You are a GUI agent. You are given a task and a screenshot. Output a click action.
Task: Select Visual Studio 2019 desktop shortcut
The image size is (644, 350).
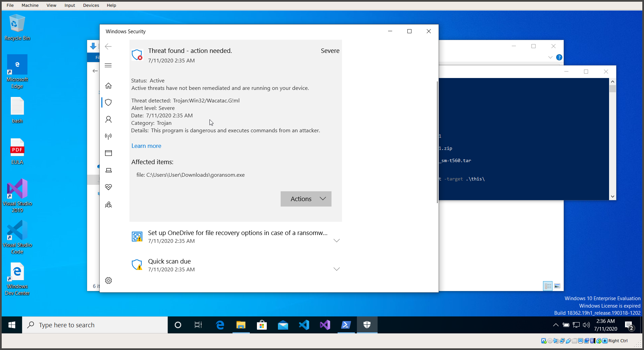tap(17, 196)
